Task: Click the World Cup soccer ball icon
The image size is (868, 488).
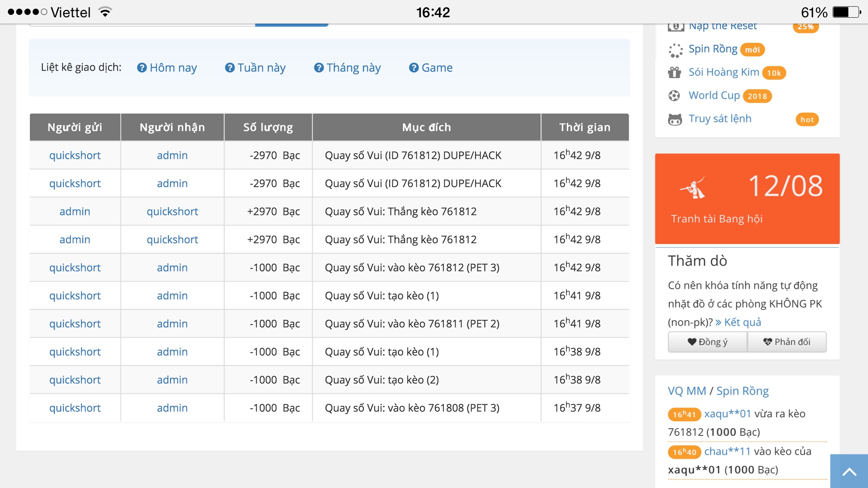Action: tap(674, 96)
